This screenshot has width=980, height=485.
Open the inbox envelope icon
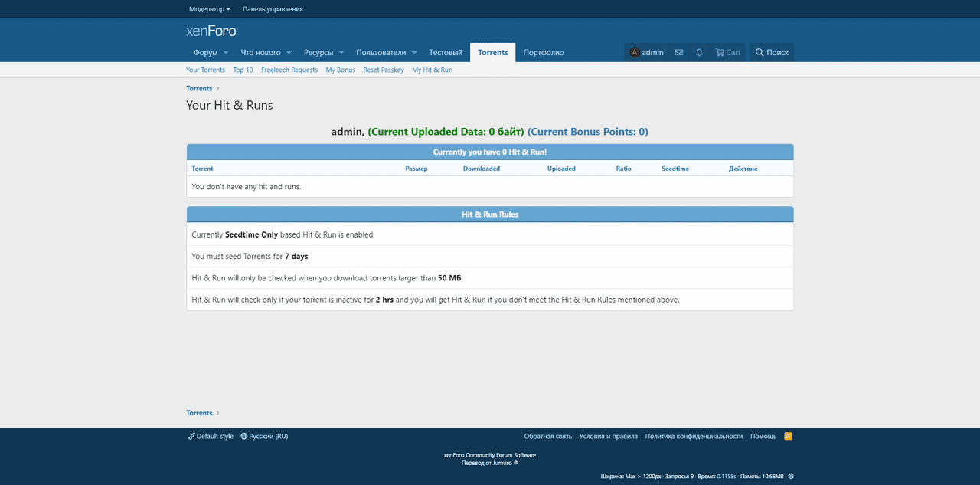tap(679, 53)
